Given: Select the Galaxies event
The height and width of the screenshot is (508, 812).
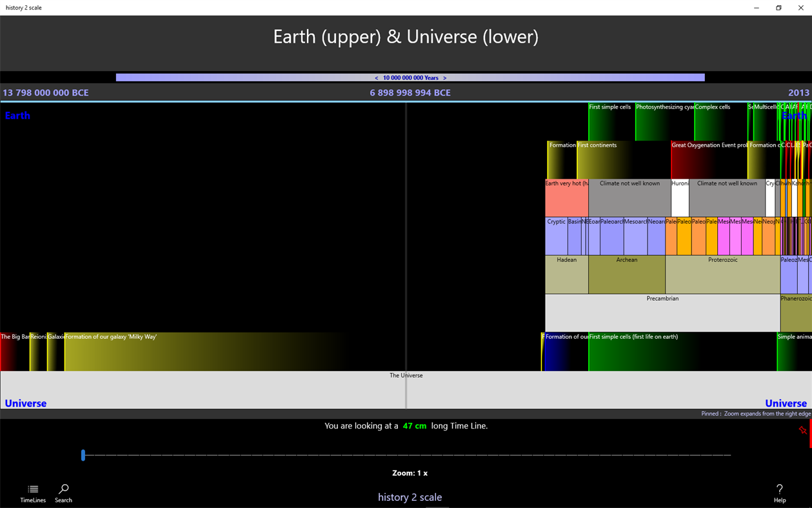Looking at the screenshot, I should tap(55, 352).
